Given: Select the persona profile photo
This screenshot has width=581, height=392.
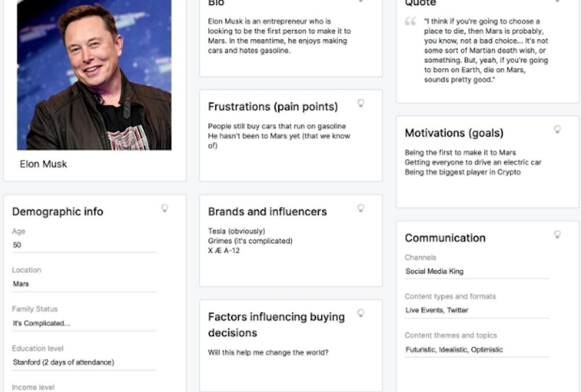Looking at the screenshot, I should coord(94,74).
